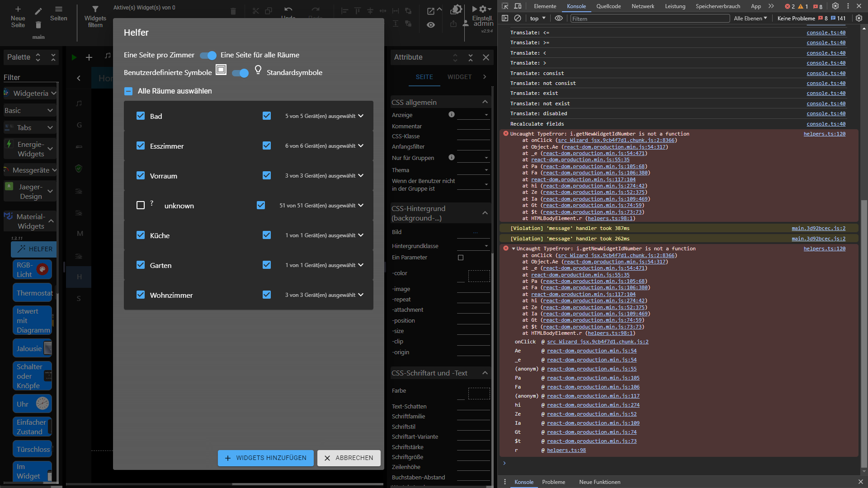Click the DevTools element inspector icon
868x488 pixels.
505,6
